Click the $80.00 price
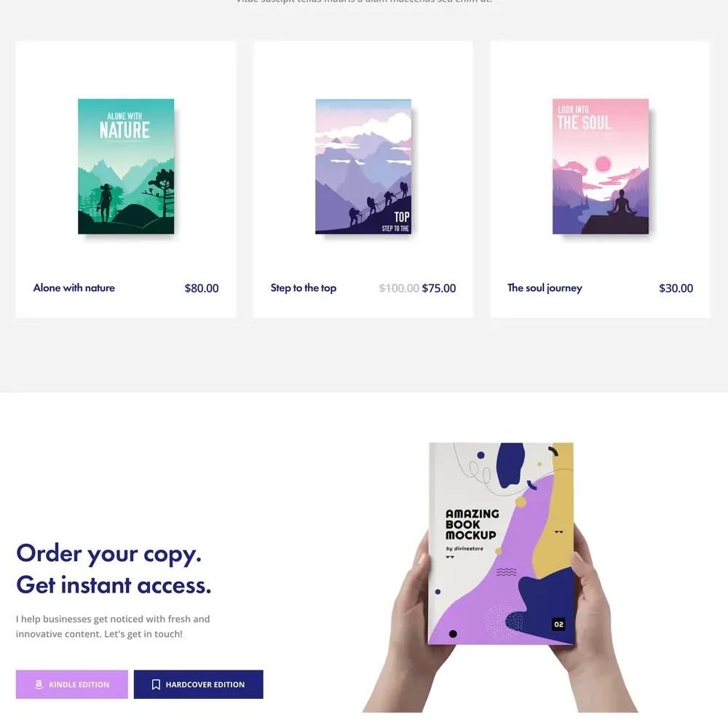Viewport: 728px width, 728px height. (x=202, y=288)
